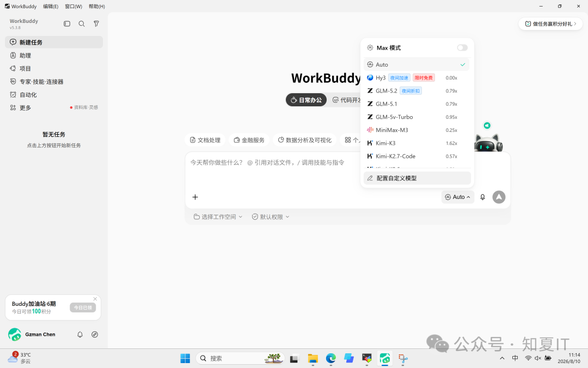Screen dimensions: 588x368
Task: Open Gzman Chen user profile avatar
Action: 15,334
